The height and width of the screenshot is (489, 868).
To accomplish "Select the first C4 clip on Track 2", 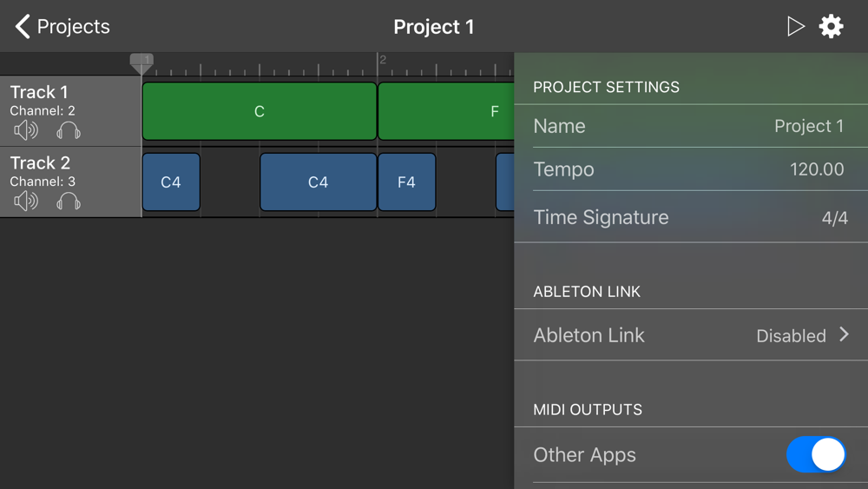I will coord(171,182).
